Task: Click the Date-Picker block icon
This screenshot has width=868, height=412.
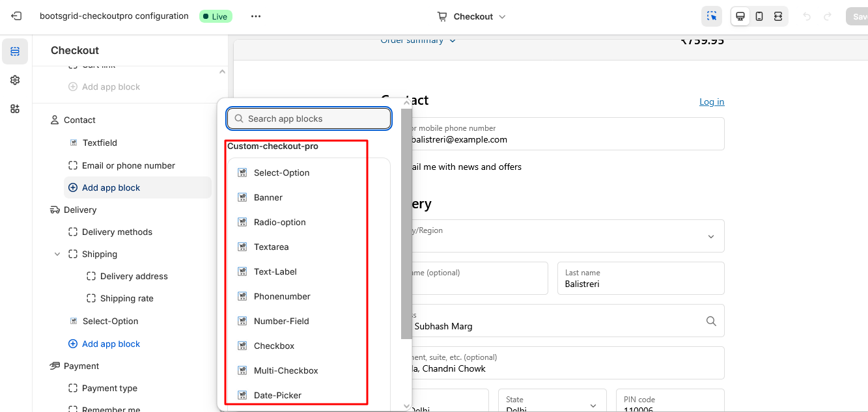Action: pyautogui.click(x=242, y=395)
